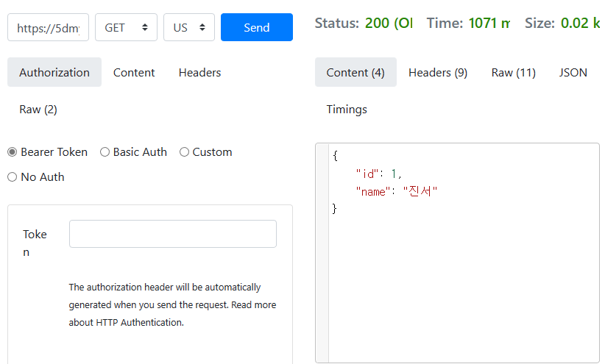605x364 pixels.
Task: Select the Basic Auth radio option
Action: pos(105,152)
